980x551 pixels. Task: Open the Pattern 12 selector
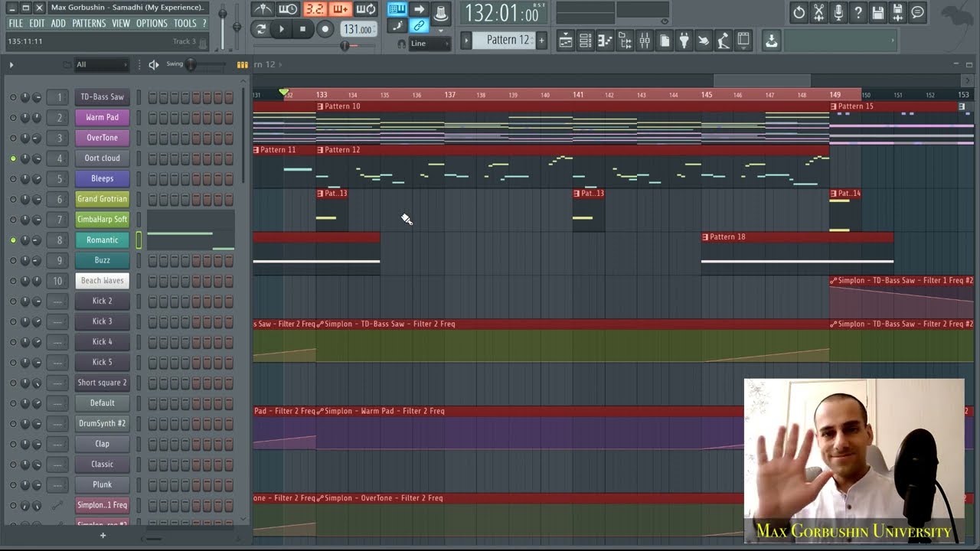(x=504, y=40)
